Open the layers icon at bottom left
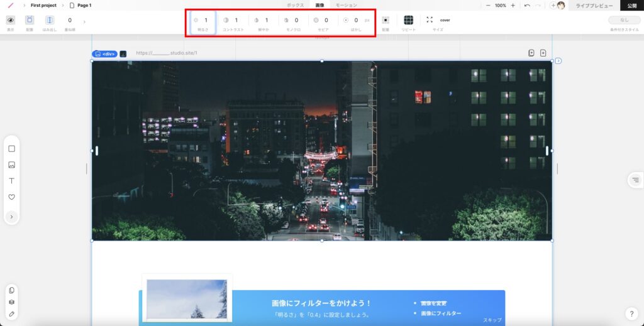This screenshot has height=326, width=644. tap(11, 302)
